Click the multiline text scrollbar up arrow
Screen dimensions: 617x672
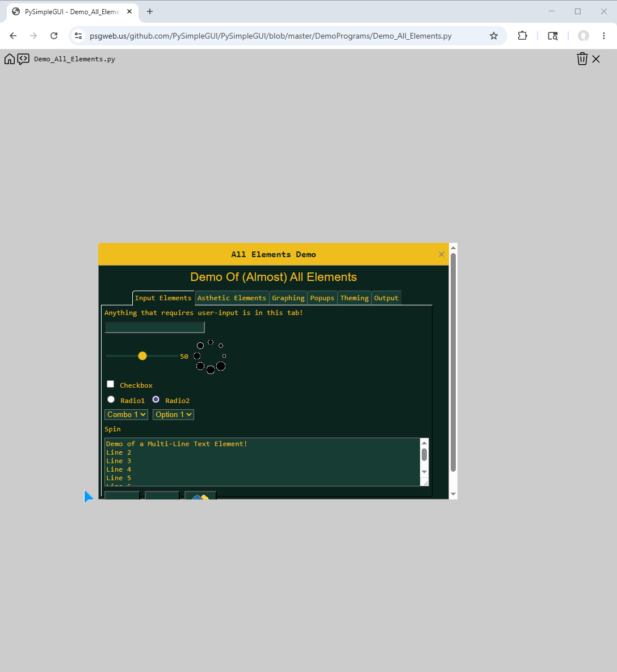pos(424,443)
